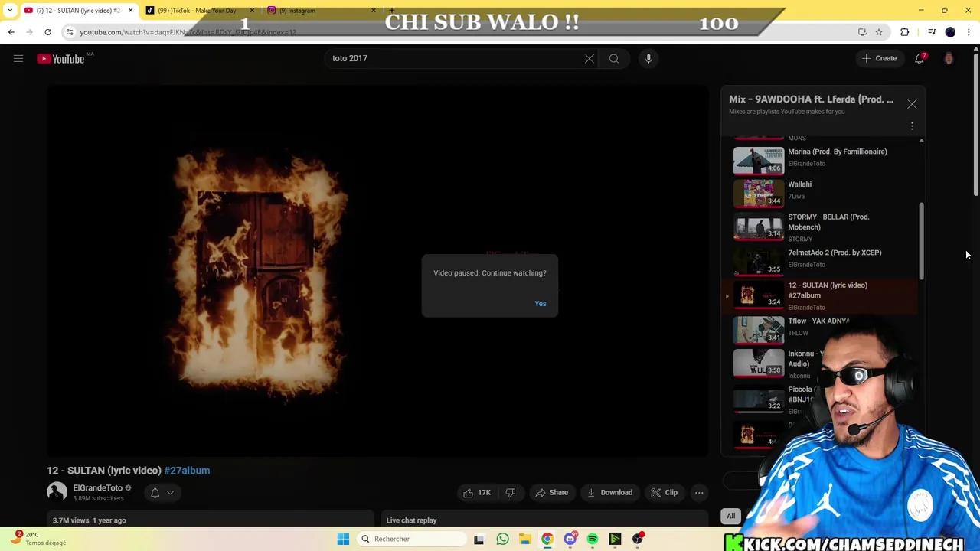Open more actions ellipsis below video
980x551 pixels.
(699, 493)
